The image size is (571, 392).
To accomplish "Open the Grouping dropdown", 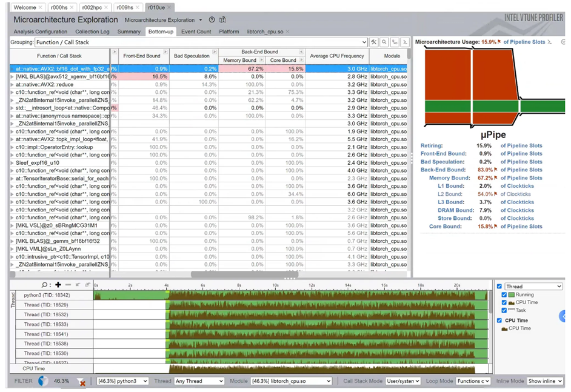I will [x=201, y=42].
